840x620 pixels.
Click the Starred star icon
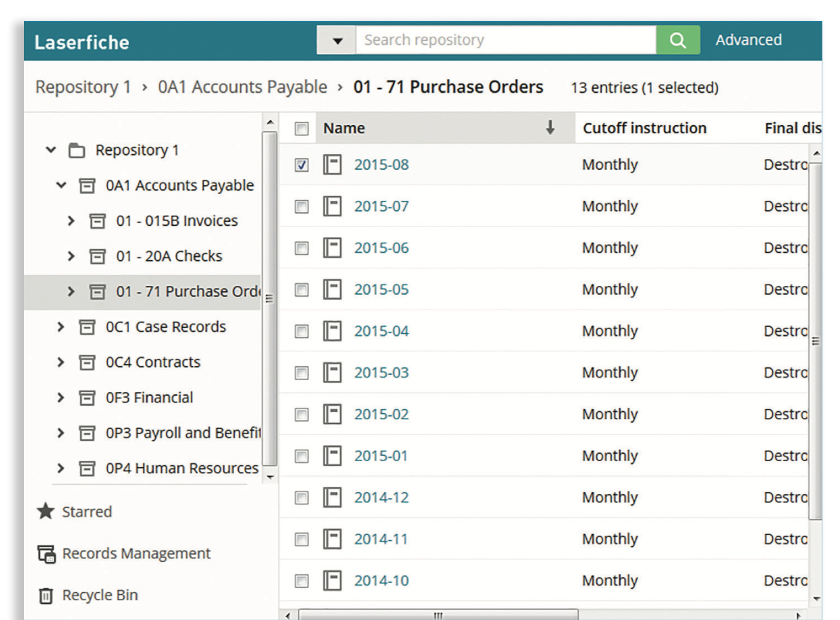pyautogui.click(x=46, y=511)
